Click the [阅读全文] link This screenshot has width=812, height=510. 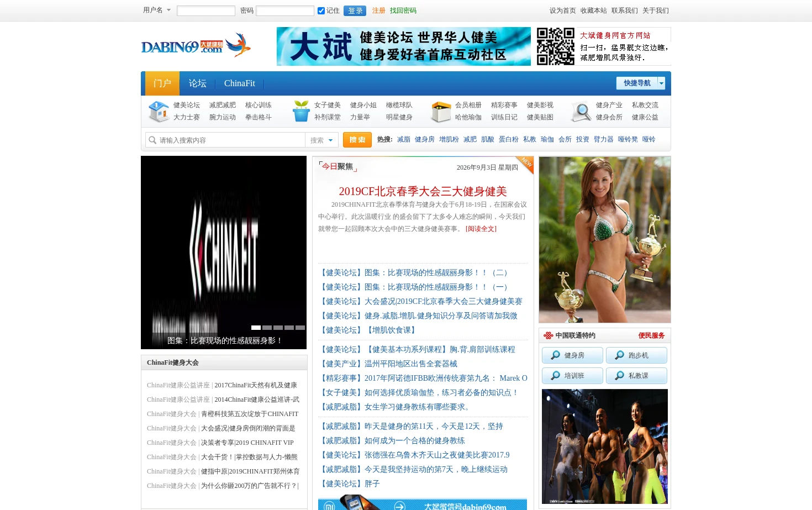click(481, 229)
